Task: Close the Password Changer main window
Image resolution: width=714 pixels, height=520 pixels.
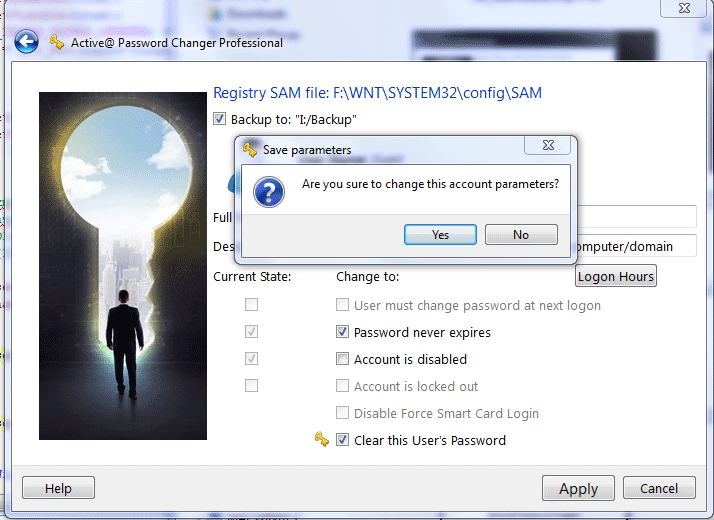Action: click(x=683, y=8)
